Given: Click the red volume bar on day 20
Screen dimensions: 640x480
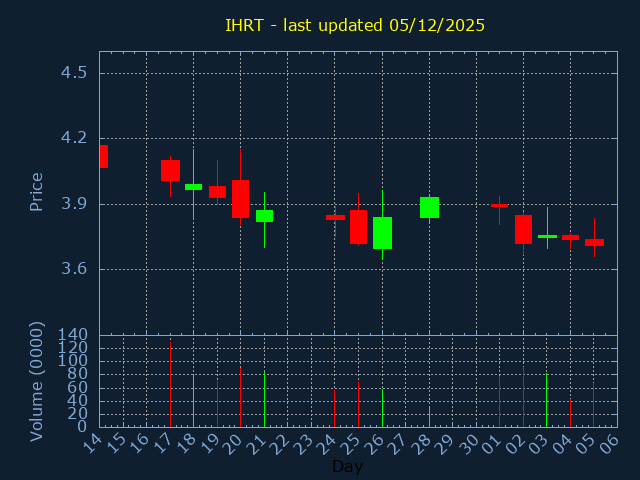Looking at the screenshot, I should [x=240, y=397].
